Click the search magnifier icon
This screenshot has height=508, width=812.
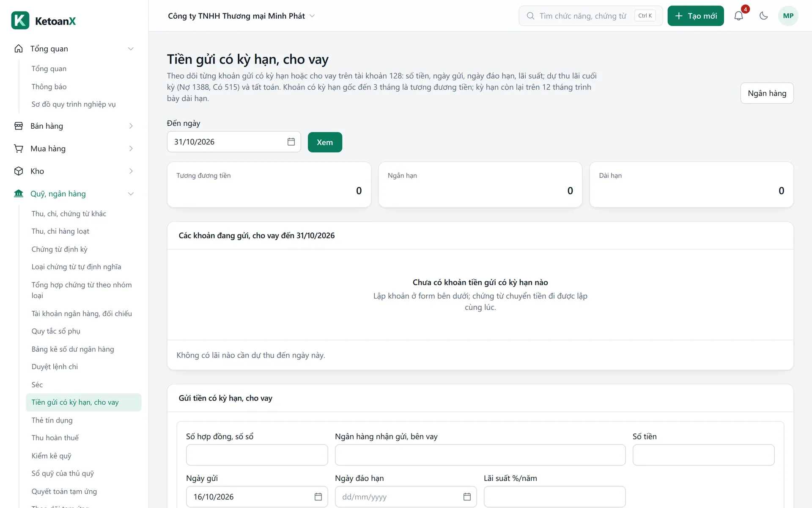pyautogui.click(x=530, y=16)
